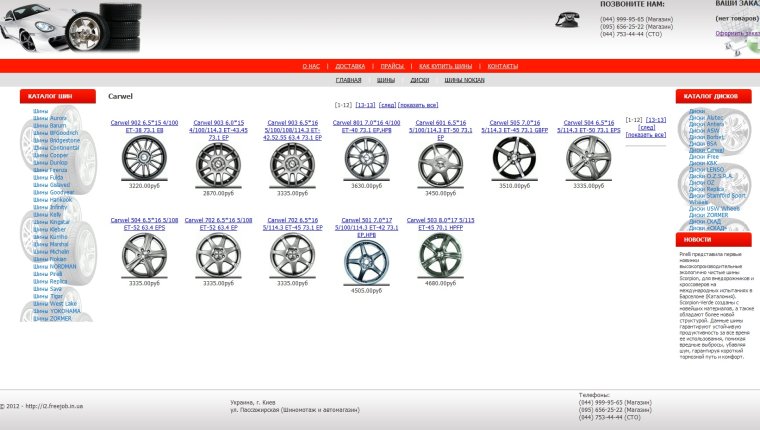This screenshot has width=760, height=430.
Task: Open the 'Шины Michelin' catalog link
Action: coord(51,253)
